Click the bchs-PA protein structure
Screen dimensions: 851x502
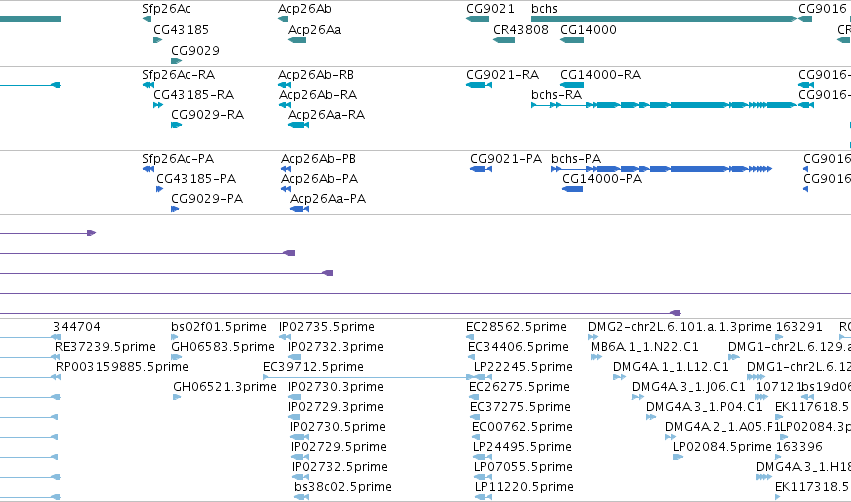[x=662, y=169]
